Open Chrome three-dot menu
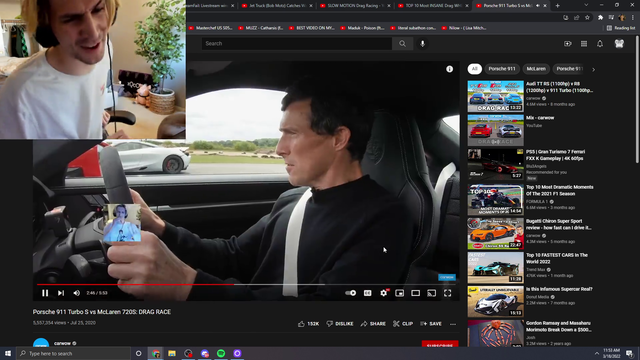 633,17
